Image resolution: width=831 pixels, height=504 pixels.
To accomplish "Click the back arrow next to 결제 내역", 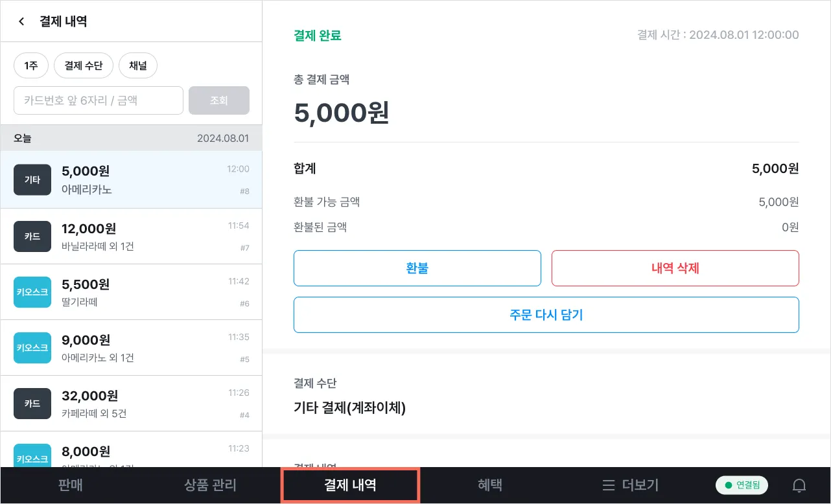I will (21, 21).
